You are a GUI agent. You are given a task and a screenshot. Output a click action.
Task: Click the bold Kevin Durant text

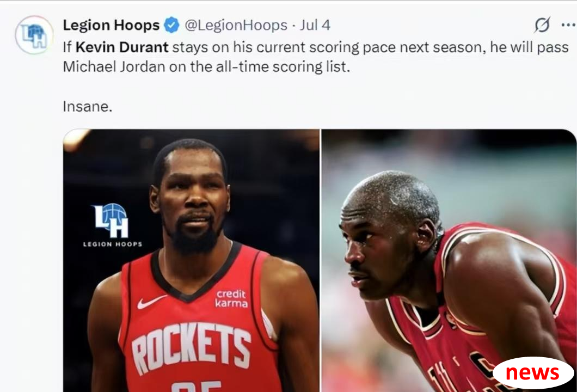point(122,47)
